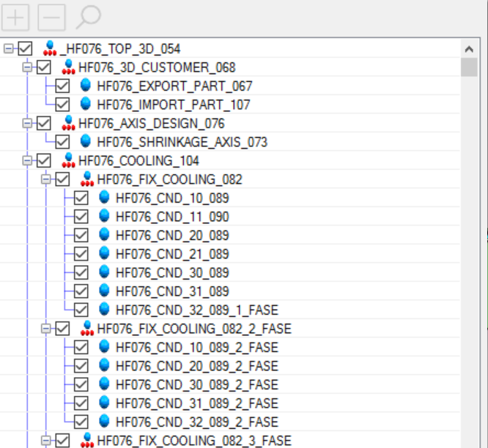Click part icon of HF076_CND_32_089_1_FASE
This screenshot has width=488, height=448.
tap(104, 309)
